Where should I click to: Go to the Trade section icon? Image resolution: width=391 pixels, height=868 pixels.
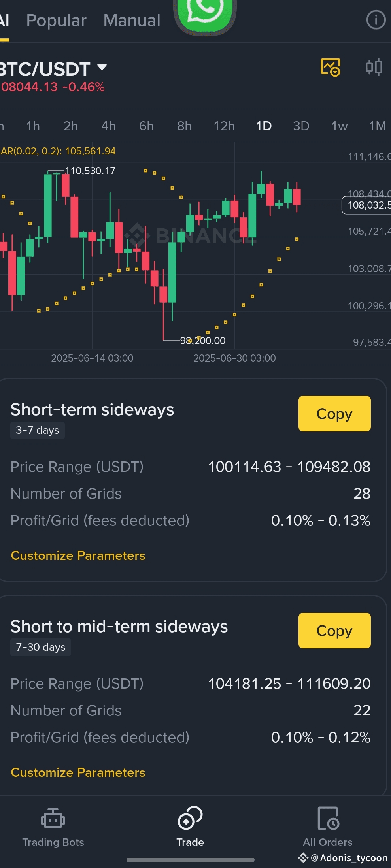(x=190, y=819)
